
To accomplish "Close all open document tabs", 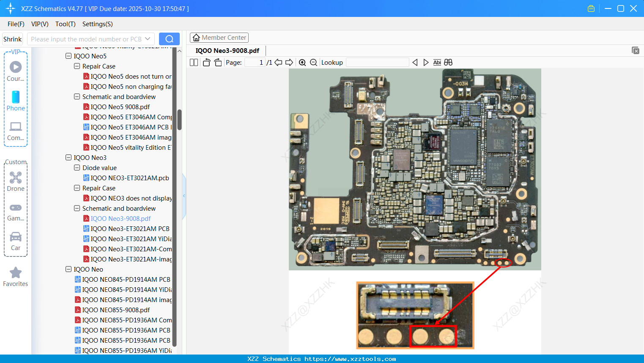I will point(636,50).
